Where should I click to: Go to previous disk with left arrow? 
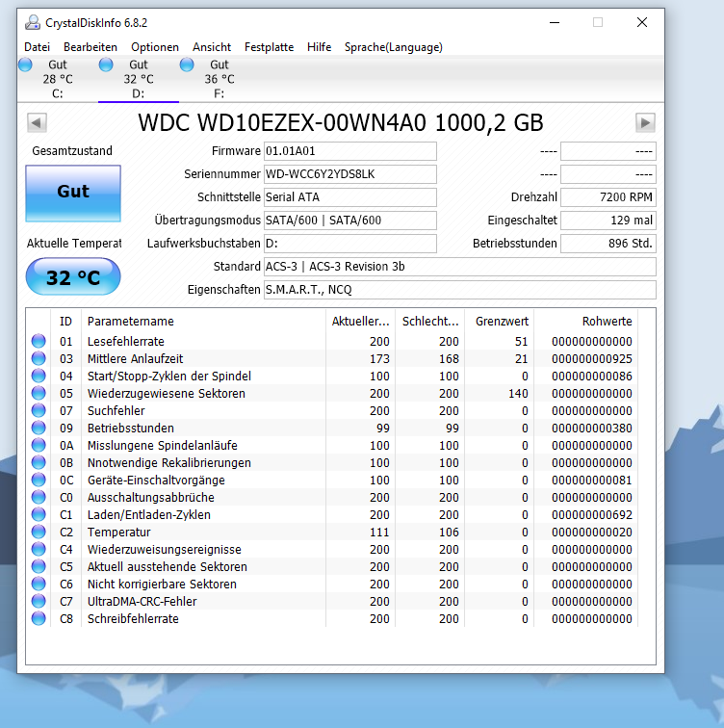37,123
